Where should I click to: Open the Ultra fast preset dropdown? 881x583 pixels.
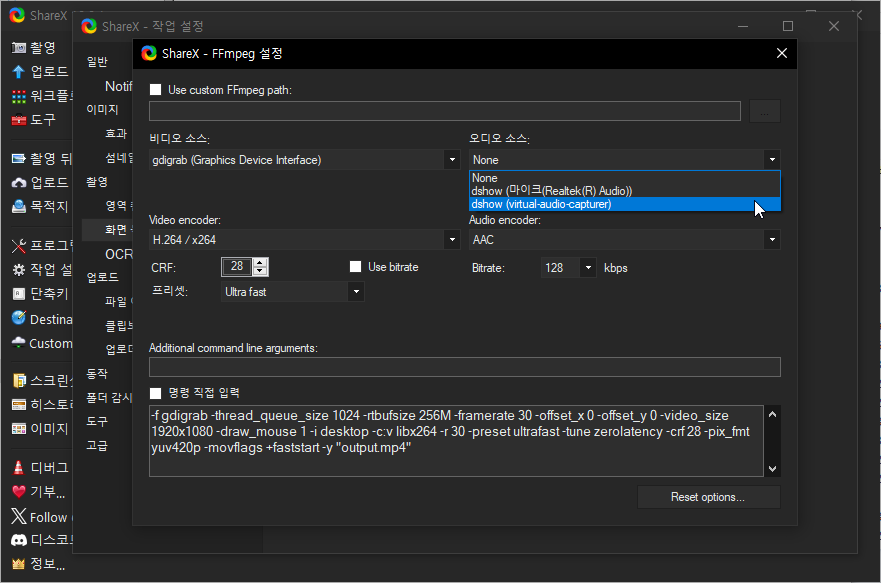pos(292,292)
